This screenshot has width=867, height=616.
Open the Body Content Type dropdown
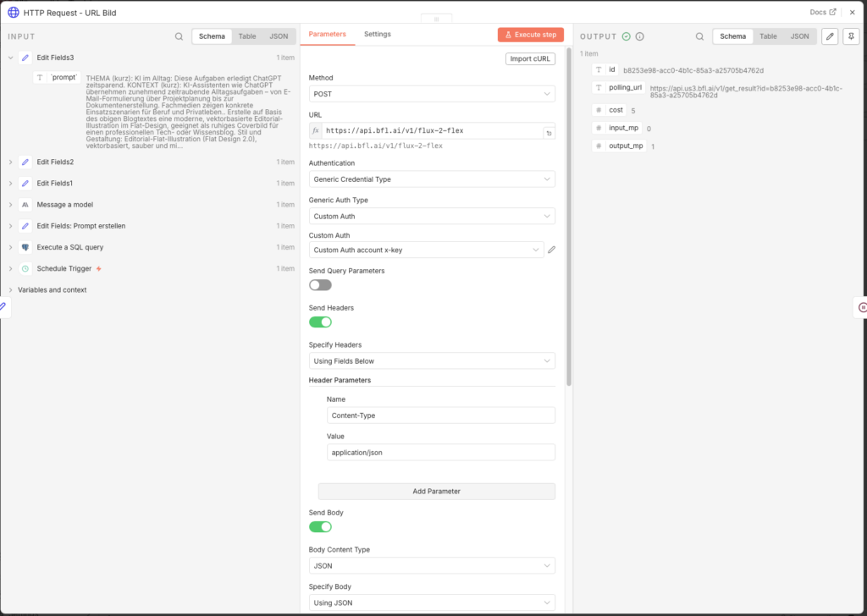point(432,565)
